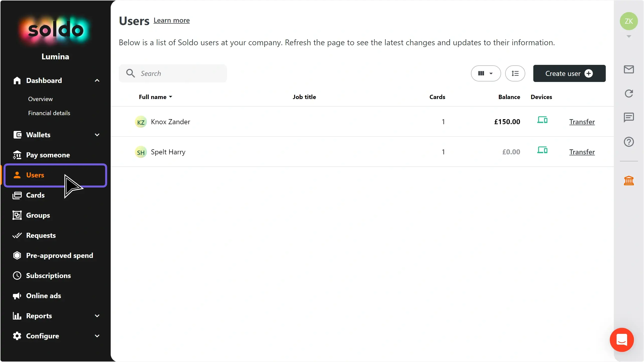Click the Create user button
The width and height of the screenshot is (644, 362).
(x=569, y=73)
